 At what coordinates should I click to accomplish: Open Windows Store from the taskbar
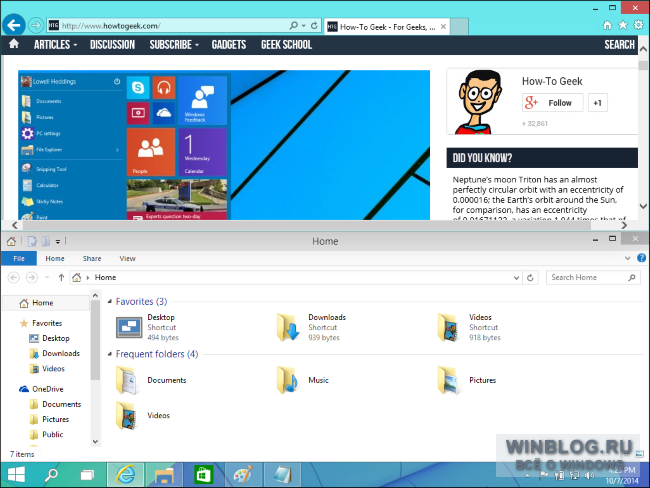[x=202, y=474]
